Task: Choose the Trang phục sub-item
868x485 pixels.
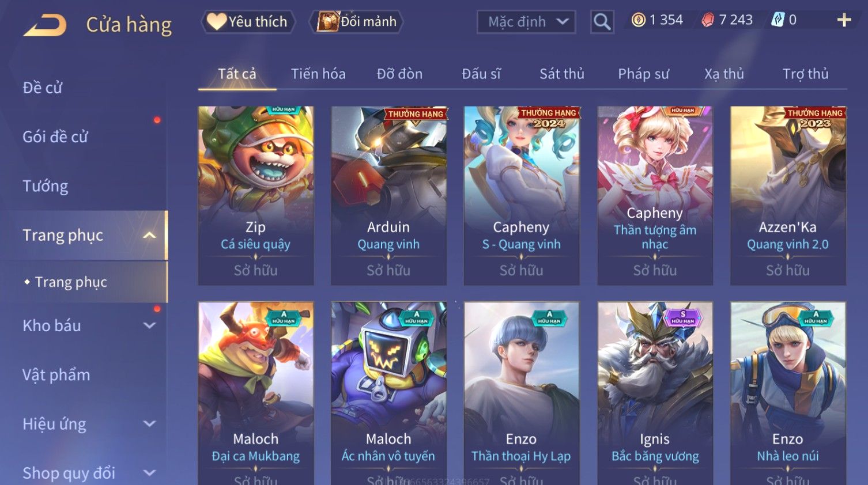Action: click(x=71, y=282)
